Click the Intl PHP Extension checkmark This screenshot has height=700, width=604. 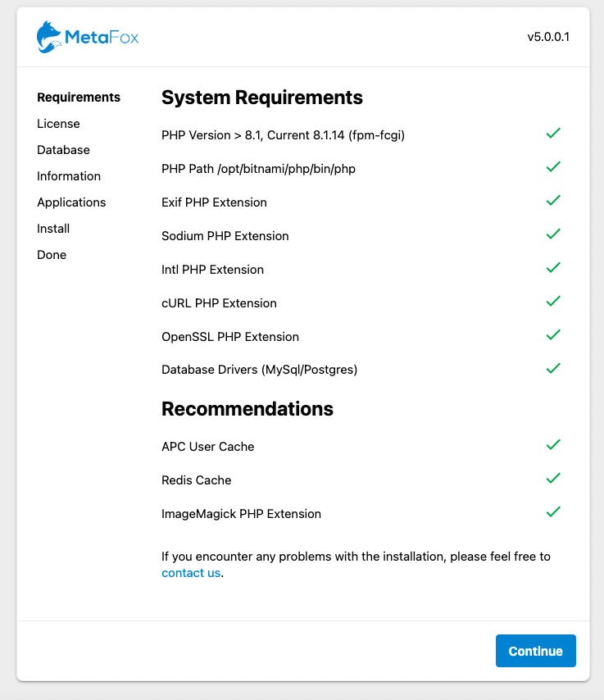553,267
